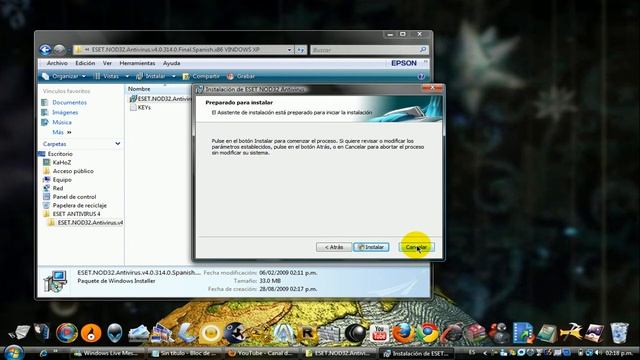Collapse the Carpetas pane chevron
This screenshot has height=360, width=640.
click(118, 144)
